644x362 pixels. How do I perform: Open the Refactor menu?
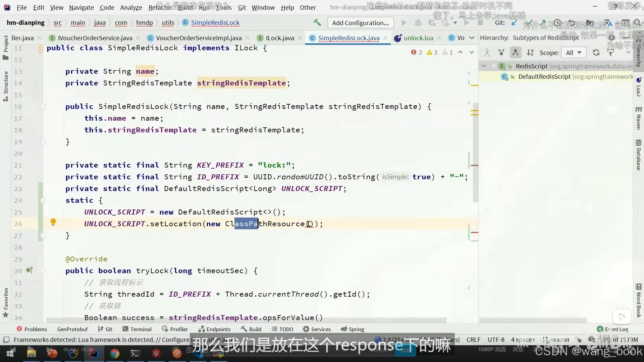pyautogui.click(x=160, y=7)
